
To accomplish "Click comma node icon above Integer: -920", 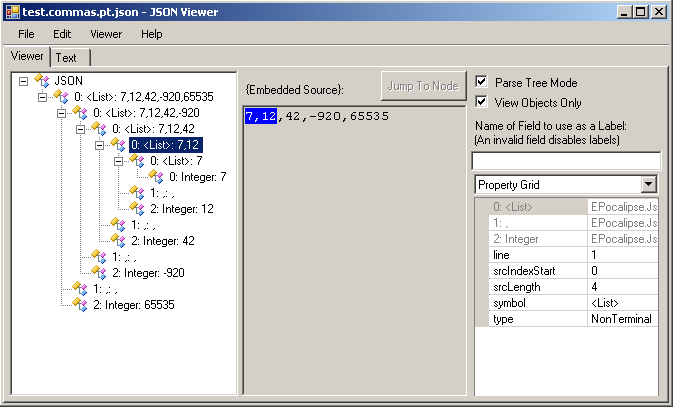I will (x=99, y=257).
